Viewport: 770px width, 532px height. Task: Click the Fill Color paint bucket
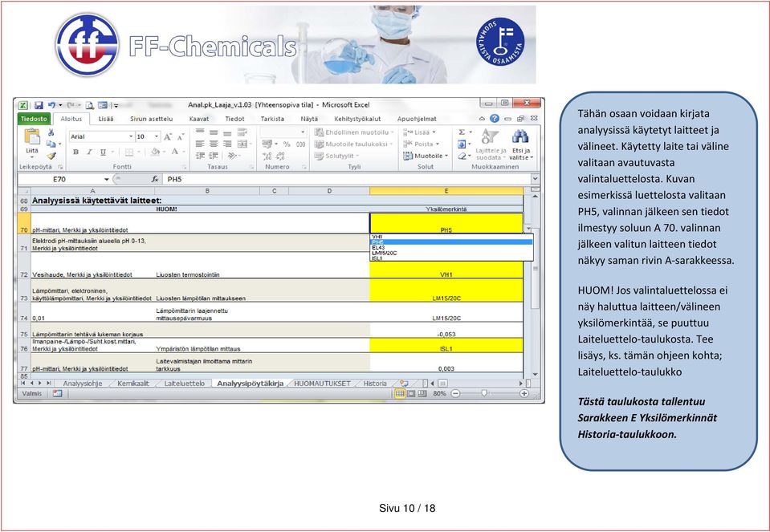click(155, 152)
